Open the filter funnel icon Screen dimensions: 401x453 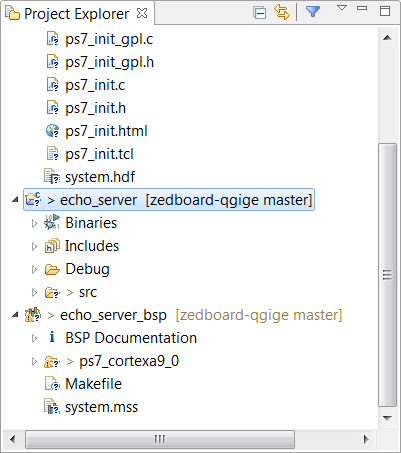click(x=313, y=12)
